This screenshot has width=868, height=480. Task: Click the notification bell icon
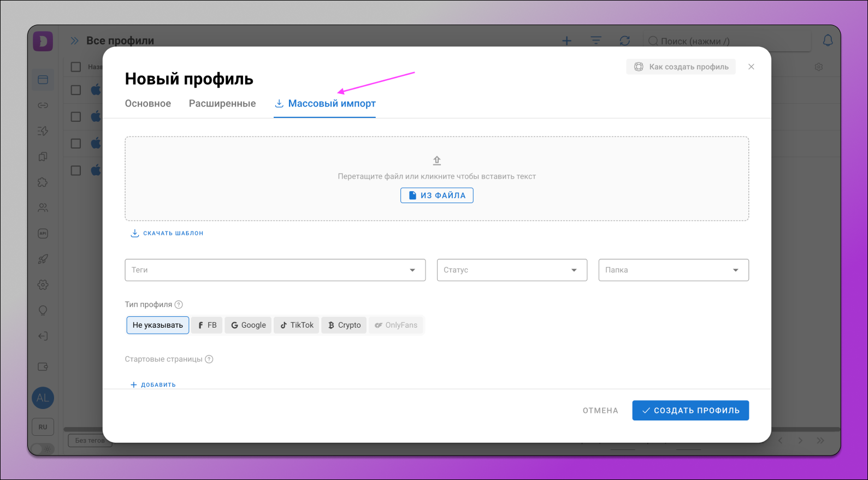pos(828,41)
